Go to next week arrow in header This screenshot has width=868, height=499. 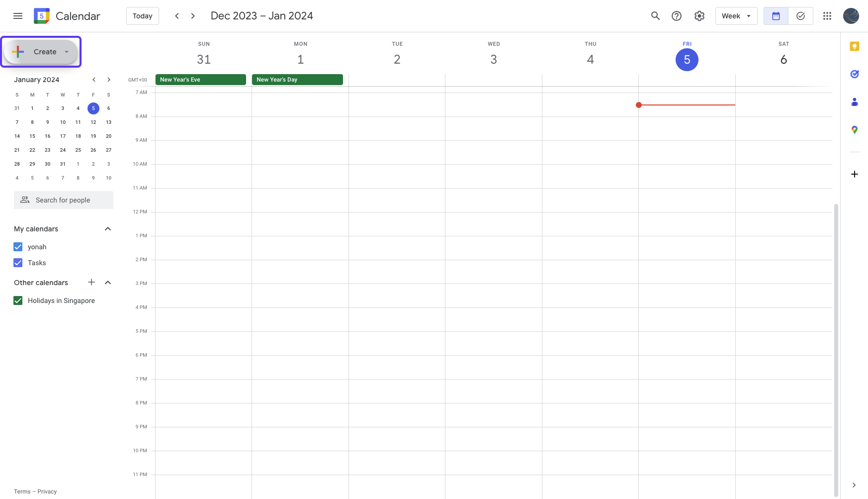click(x=193, y=16)
